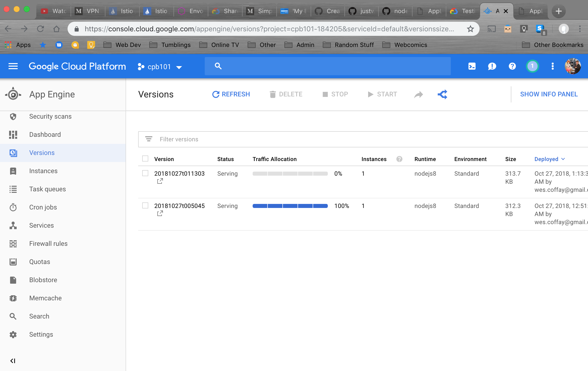This screenshot has height=371, width=588.
Task: Click the 100% traffic allocation bar
Action: pos(290,206)
